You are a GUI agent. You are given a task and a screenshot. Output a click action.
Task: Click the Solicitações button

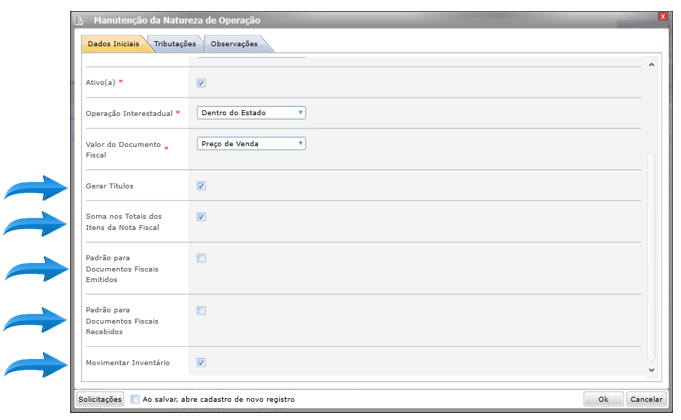tap(100, 399)
